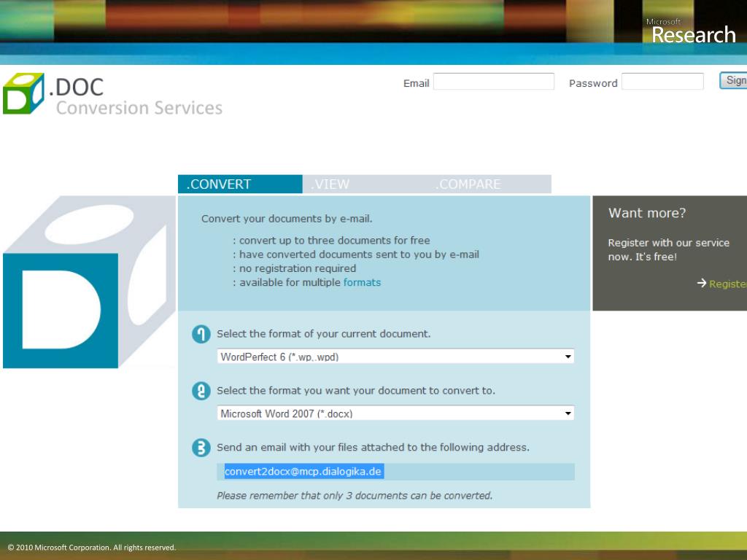Click 'Please remember that only 3 documents' note
This screenshot has height=560, width=747.
tap(355, 496)
